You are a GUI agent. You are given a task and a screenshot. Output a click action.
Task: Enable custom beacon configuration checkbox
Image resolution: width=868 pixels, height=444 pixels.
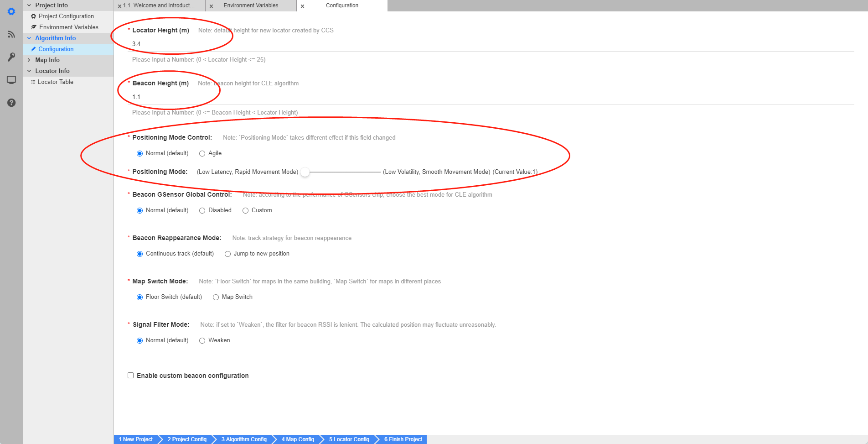pyautogui.click(x=131, y=376)
